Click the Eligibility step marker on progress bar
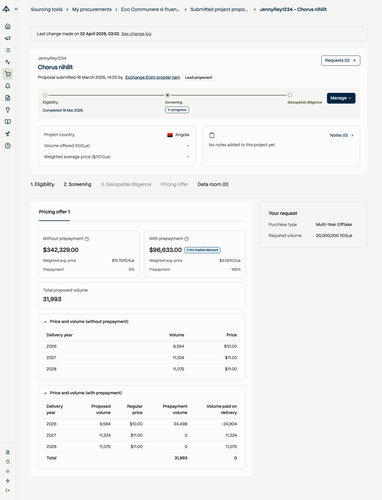 pos(45,95)
